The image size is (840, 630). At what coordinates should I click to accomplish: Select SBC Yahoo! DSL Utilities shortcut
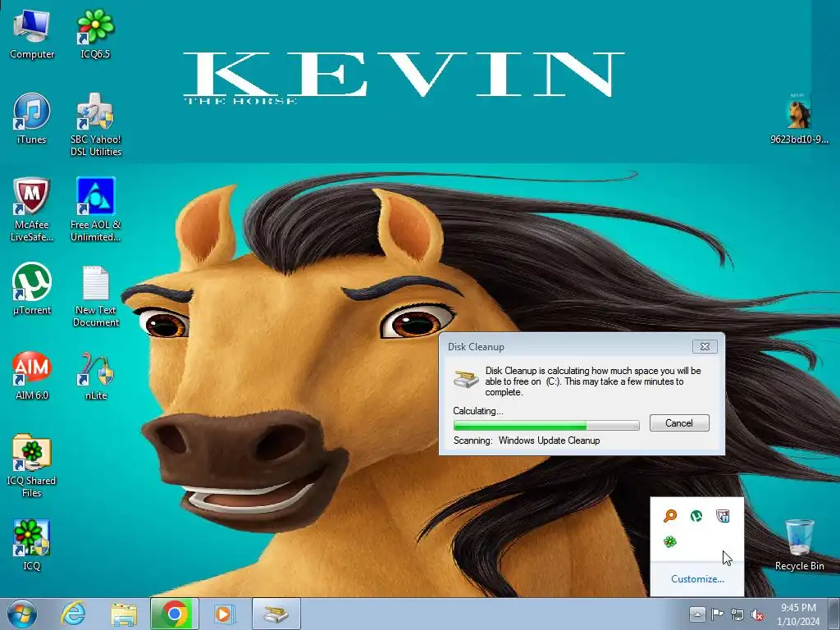point(96,125)
